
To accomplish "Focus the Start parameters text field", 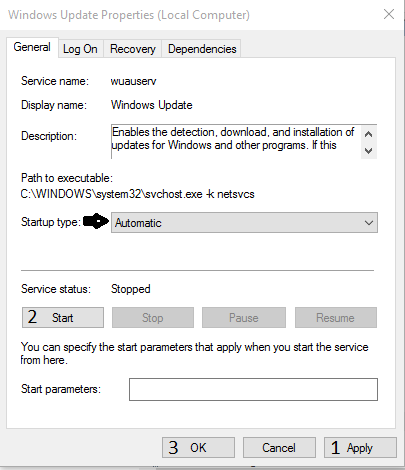I will (x=253, y=389).
